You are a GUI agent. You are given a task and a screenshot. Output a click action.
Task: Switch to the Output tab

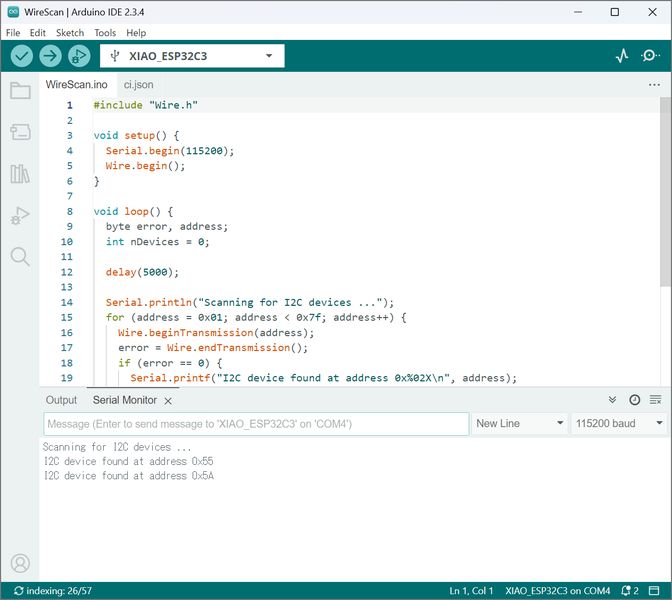point(61,400)
